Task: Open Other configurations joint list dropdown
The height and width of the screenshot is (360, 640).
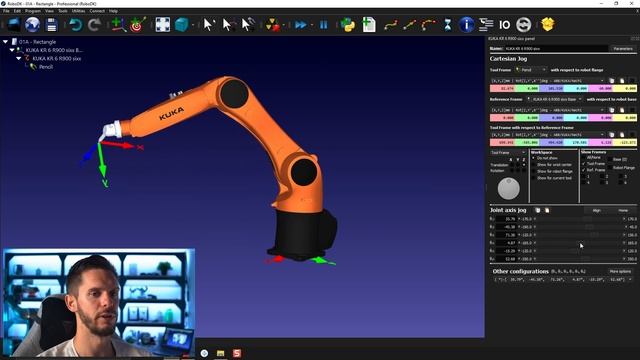Action: pyautogui.click(x=563, y=280)
